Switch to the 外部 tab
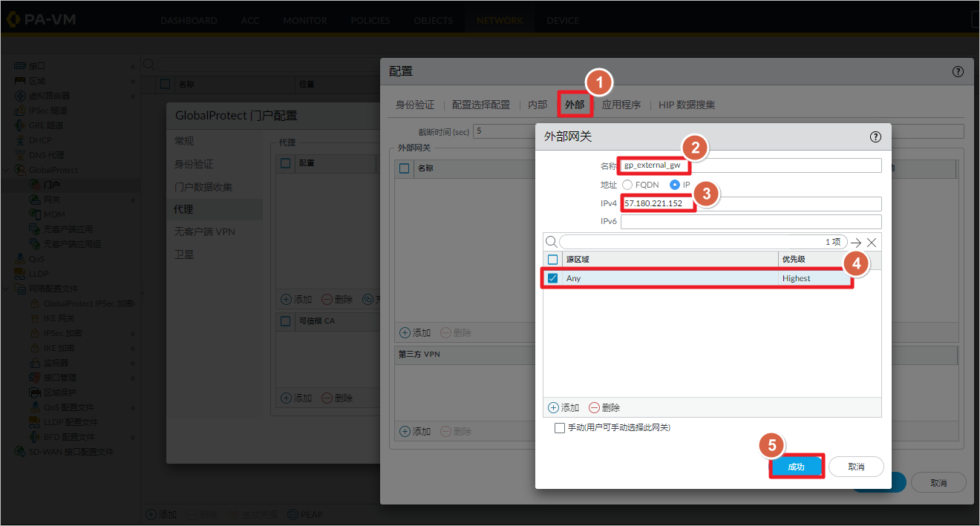Image resolution: width=980 pixels, height=526 pixels. (575, 105)
